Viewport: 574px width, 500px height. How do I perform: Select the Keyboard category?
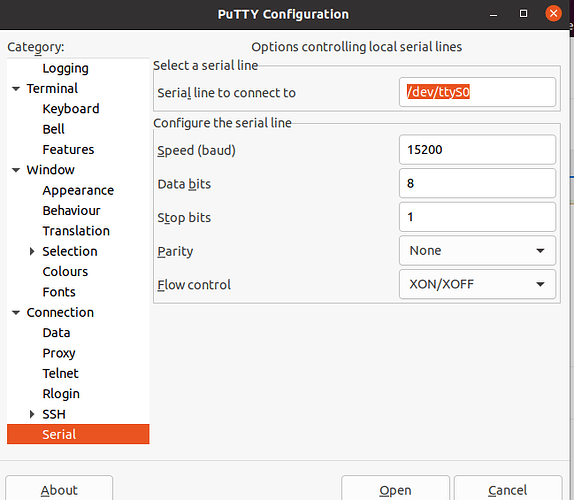(x=71, y=109)
